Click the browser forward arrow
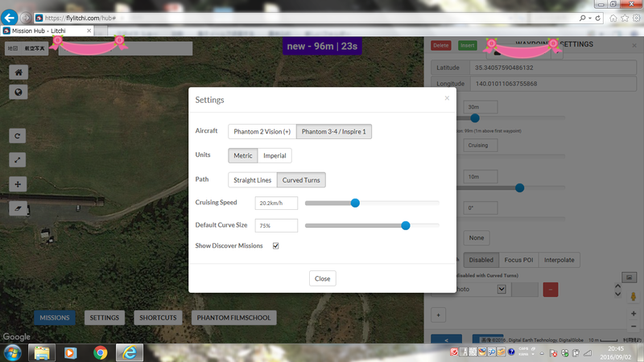The image size is (644, 362). pyautogui.click(x=26, y=18)
